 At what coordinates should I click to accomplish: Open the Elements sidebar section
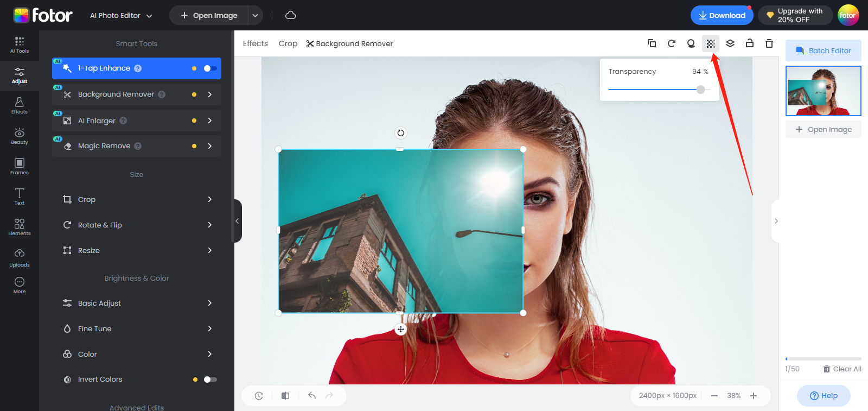point(20,227)
